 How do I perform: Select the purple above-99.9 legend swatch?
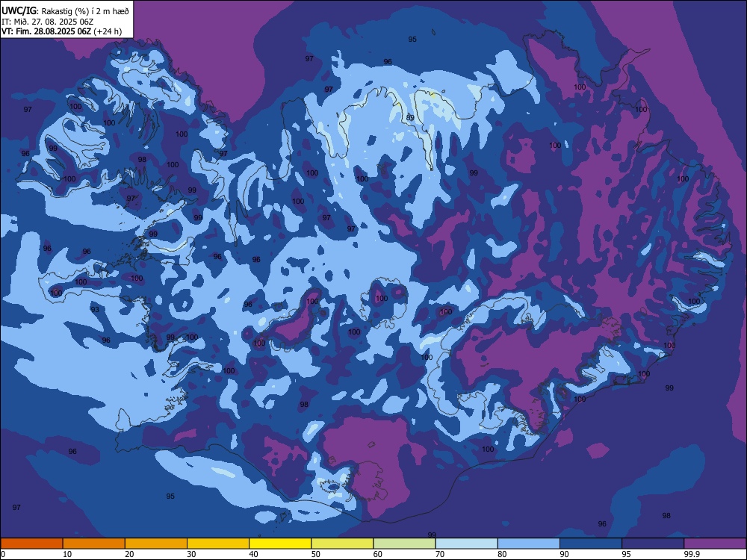tap(715, 544)
